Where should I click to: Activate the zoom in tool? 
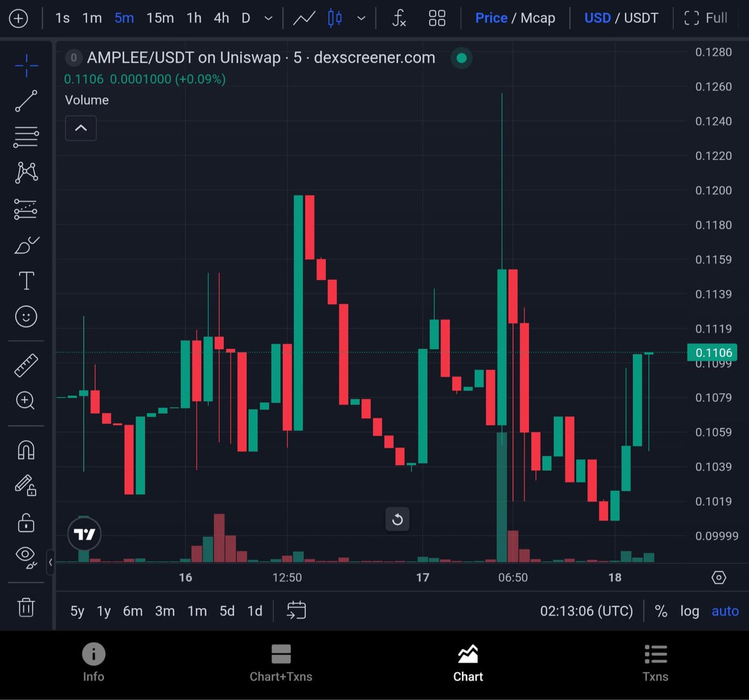point(26,401)
